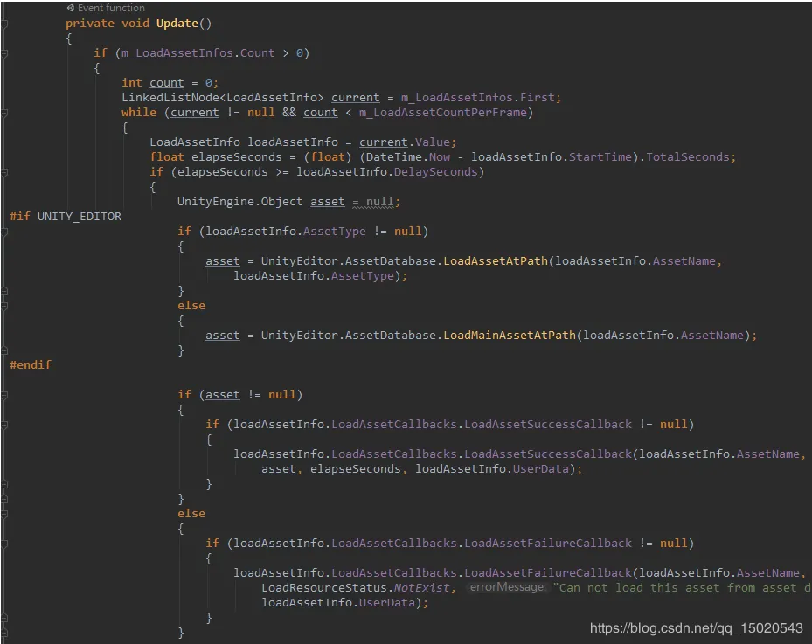The height and width of the screenshot is (644, 812).
Task: Click the private keyword
Action: tap(89, 24)
